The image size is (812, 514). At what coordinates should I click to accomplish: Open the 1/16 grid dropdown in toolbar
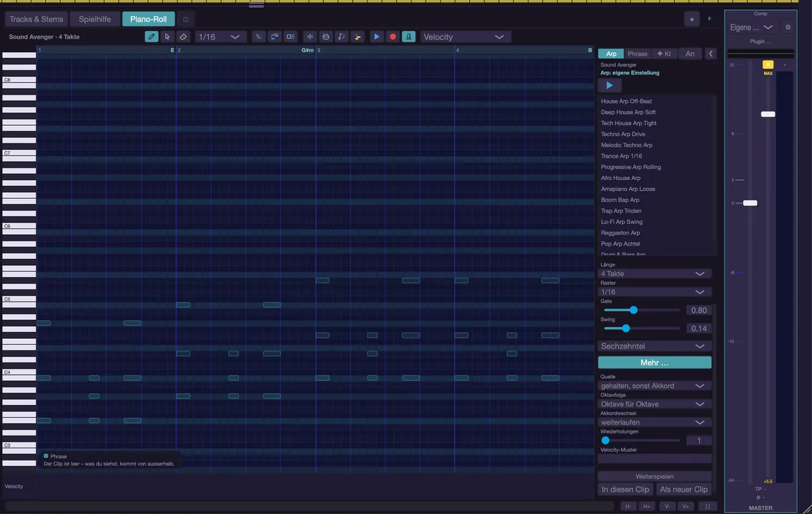click(x=220, y=37)
